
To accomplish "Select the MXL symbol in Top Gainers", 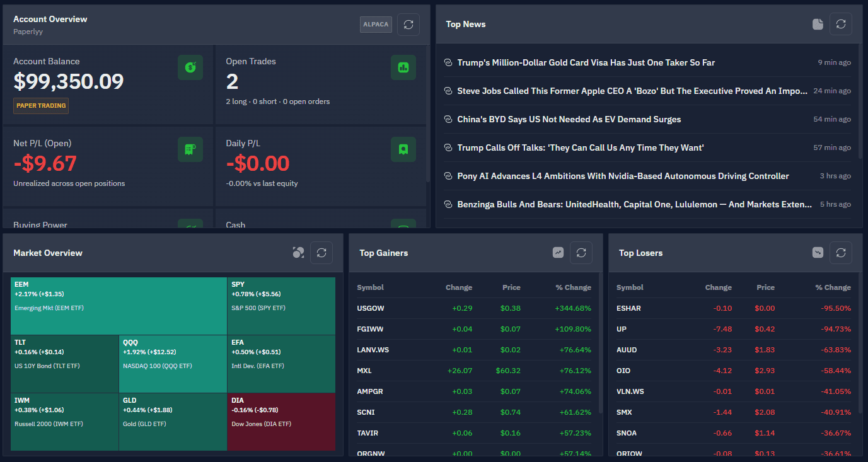I will (364, 371).
